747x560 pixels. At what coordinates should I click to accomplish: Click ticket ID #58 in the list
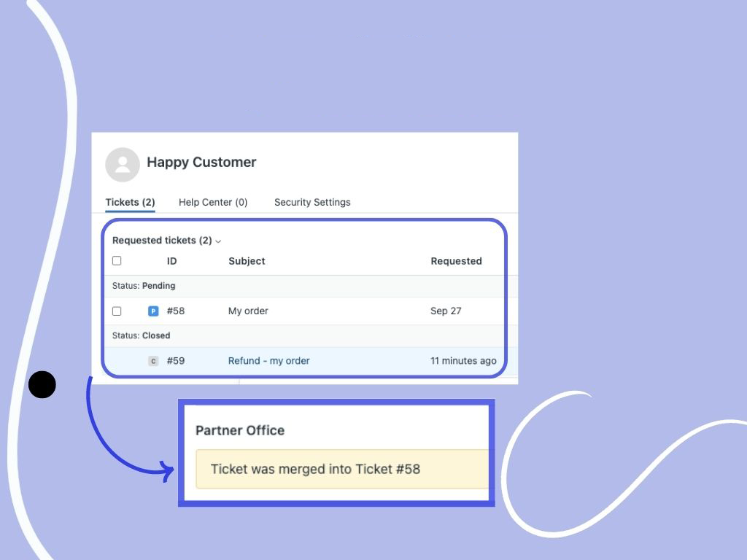(x=176, y=311)
